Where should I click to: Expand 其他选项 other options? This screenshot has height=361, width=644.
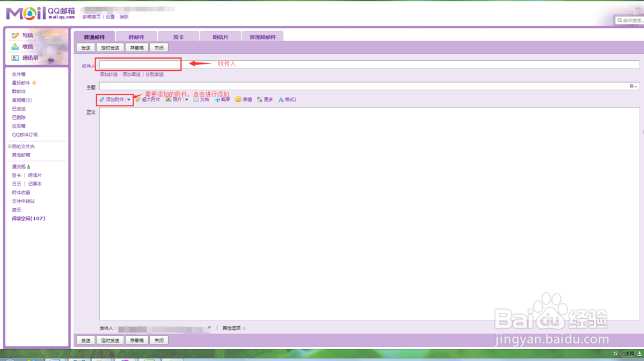(234, 328)
